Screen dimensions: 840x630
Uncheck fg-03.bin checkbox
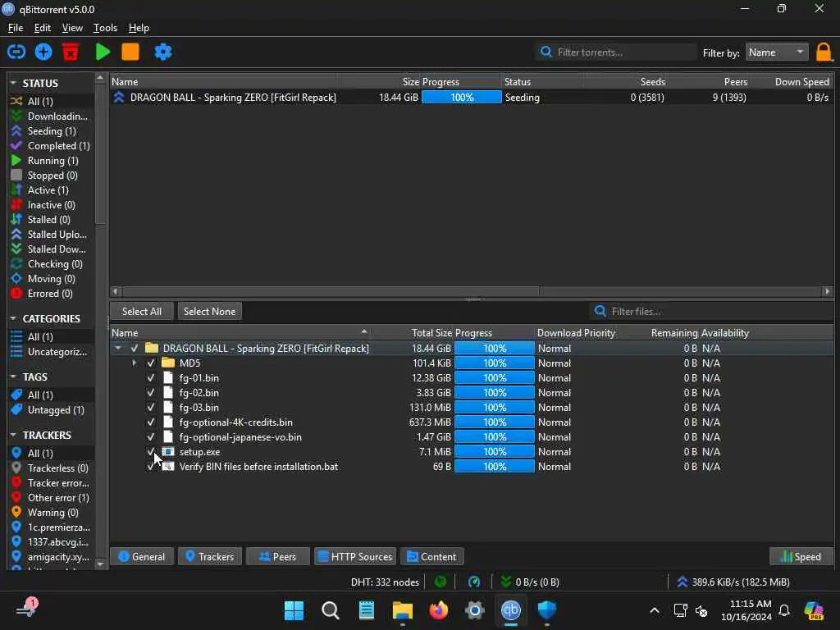(151, 407)
